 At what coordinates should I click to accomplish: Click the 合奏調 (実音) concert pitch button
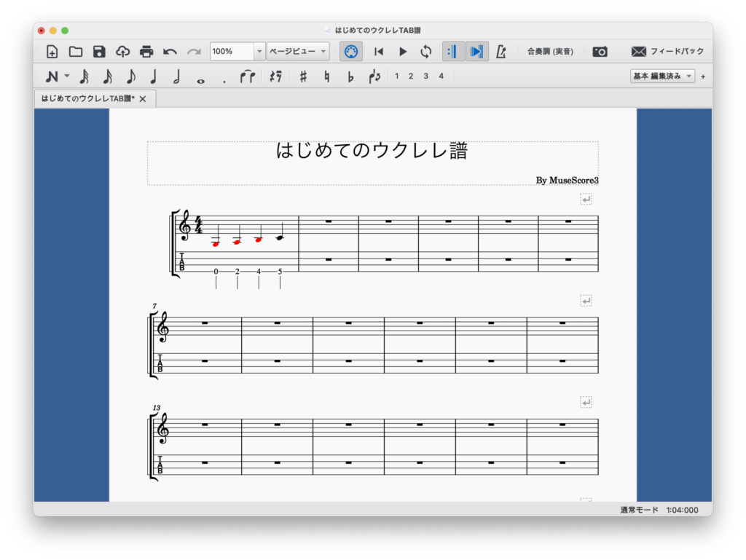pyautogui.click(x=550, y=52)
